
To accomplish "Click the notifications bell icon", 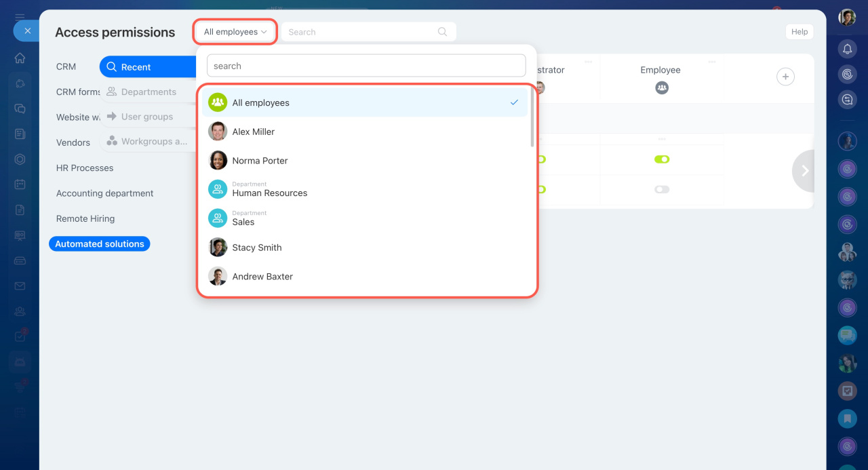I will tap(847, 49).
